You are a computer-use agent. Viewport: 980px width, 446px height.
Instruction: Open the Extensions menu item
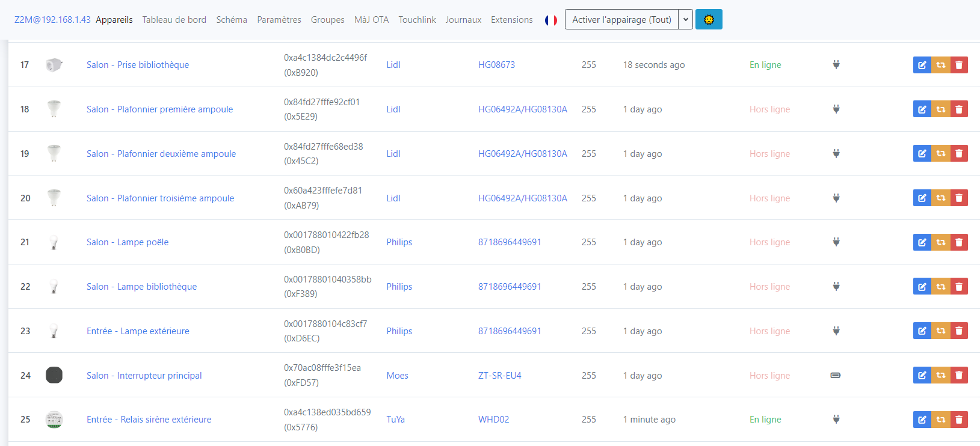[x=511, y=20]
